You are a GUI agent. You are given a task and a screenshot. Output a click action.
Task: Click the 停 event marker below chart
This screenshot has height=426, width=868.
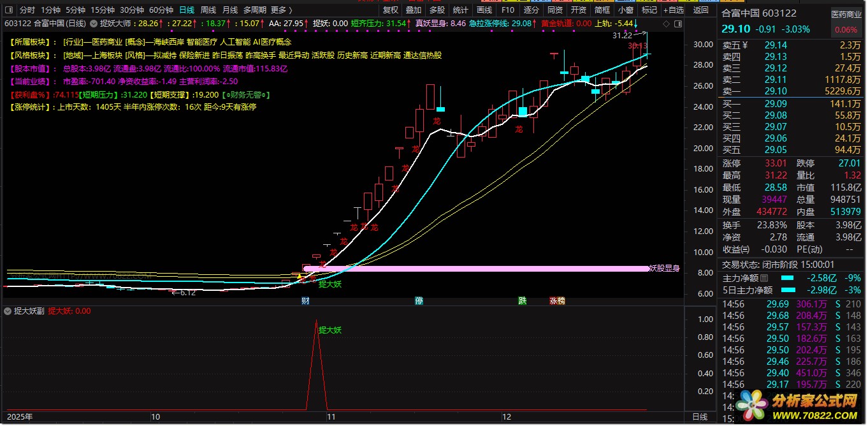point(419,300)
